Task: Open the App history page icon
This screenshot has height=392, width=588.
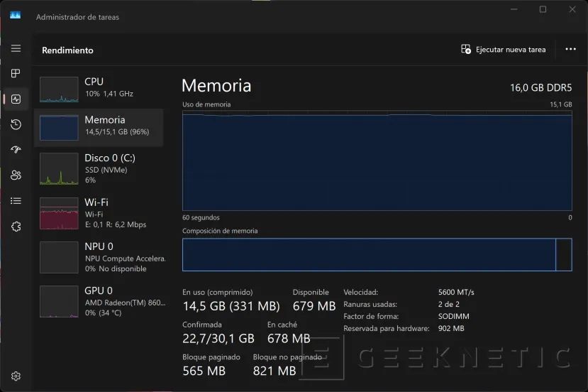Action: 16,124
